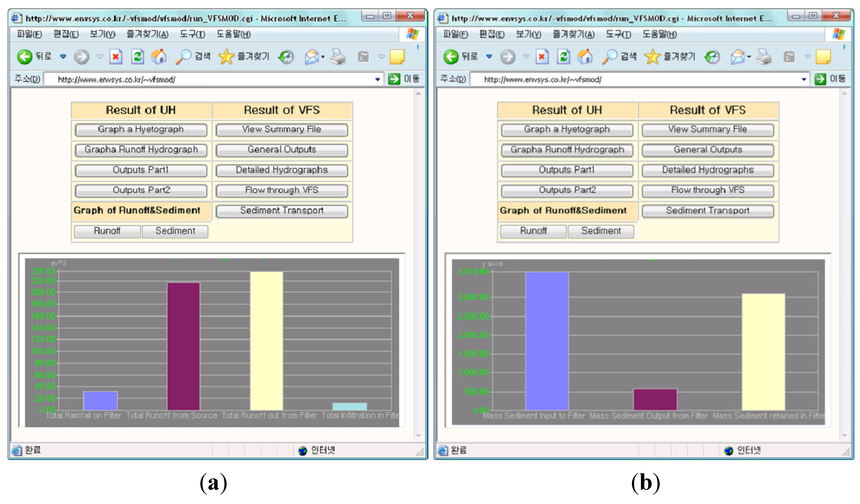Click the Home icon in left browser toolbar
The width and height of the screenshot is (860, 504).
pyautogui.click(x=159, y=57)
